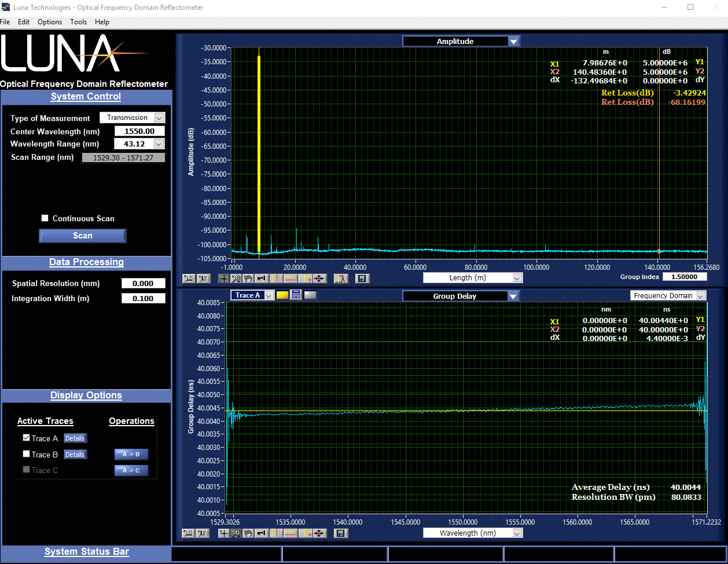Click the save floppy icon under the Amplitude graph
The image size is (728, 564).
point(362,279)
